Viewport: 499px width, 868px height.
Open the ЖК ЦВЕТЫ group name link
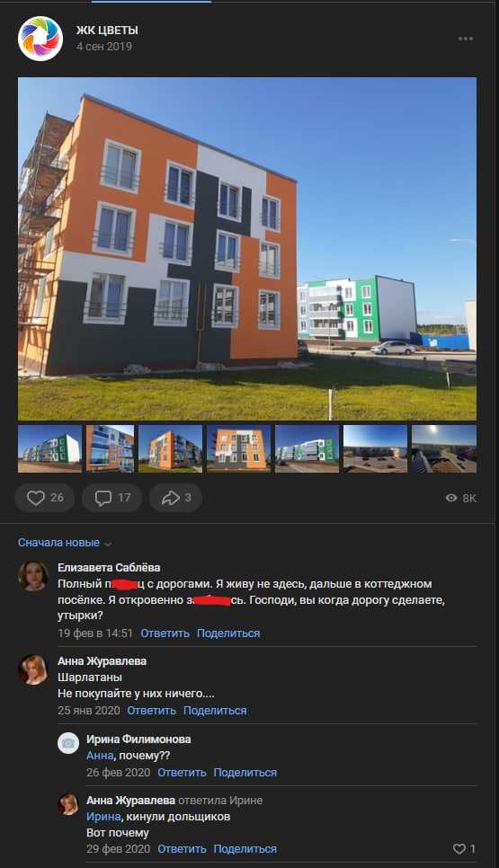pos(107,31)
